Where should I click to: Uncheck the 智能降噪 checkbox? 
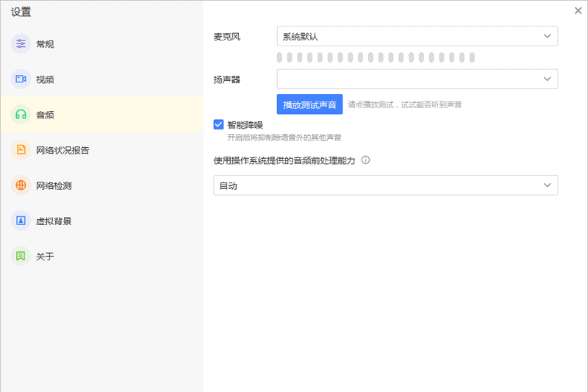(x=218, y=125)
